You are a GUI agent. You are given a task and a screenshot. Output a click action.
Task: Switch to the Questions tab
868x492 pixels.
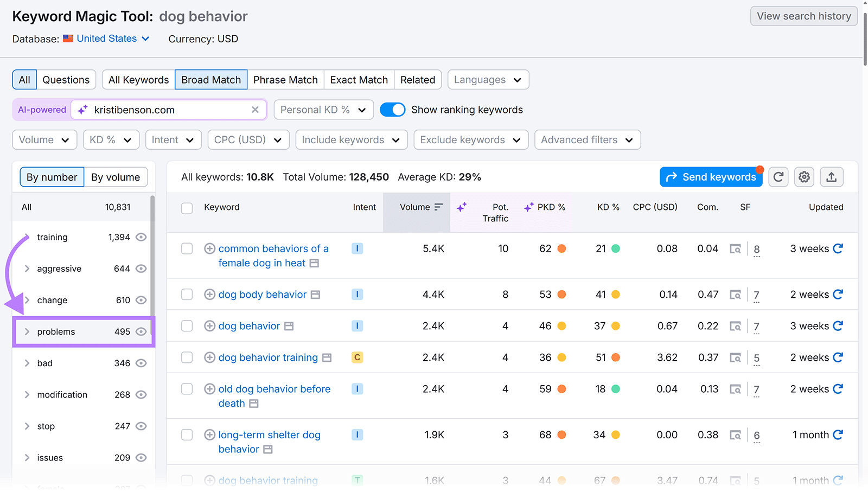coord(66,80)
